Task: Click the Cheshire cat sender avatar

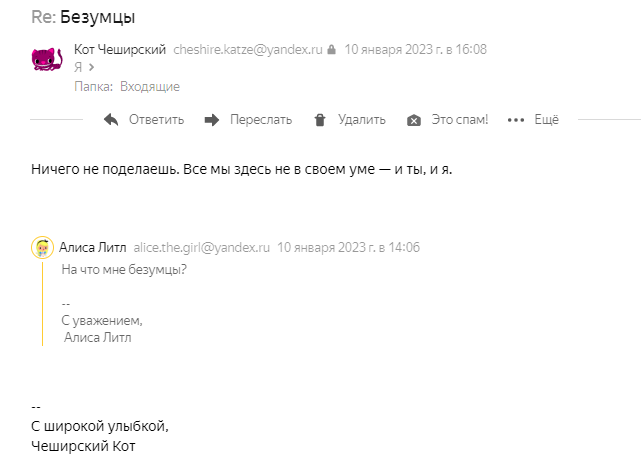Action: click(49, 59)
